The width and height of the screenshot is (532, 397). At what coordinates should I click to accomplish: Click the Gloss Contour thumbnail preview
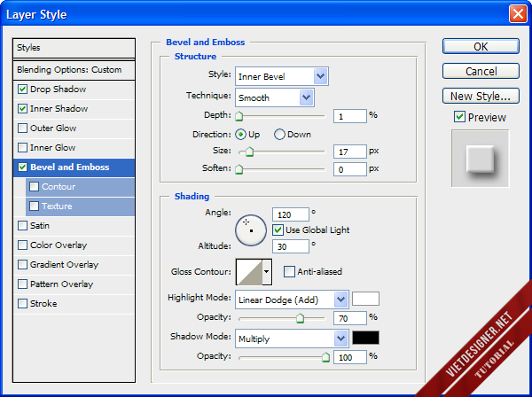[249, 272]
